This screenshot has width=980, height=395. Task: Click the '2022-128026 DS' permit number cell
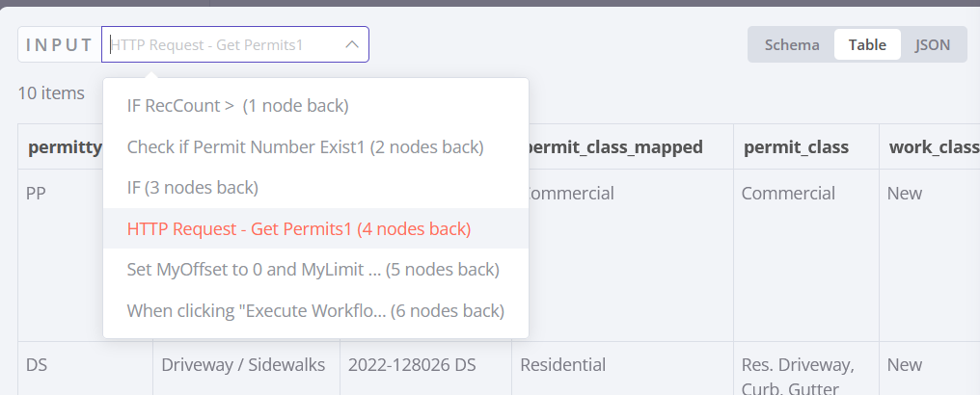tap(417, 365)
